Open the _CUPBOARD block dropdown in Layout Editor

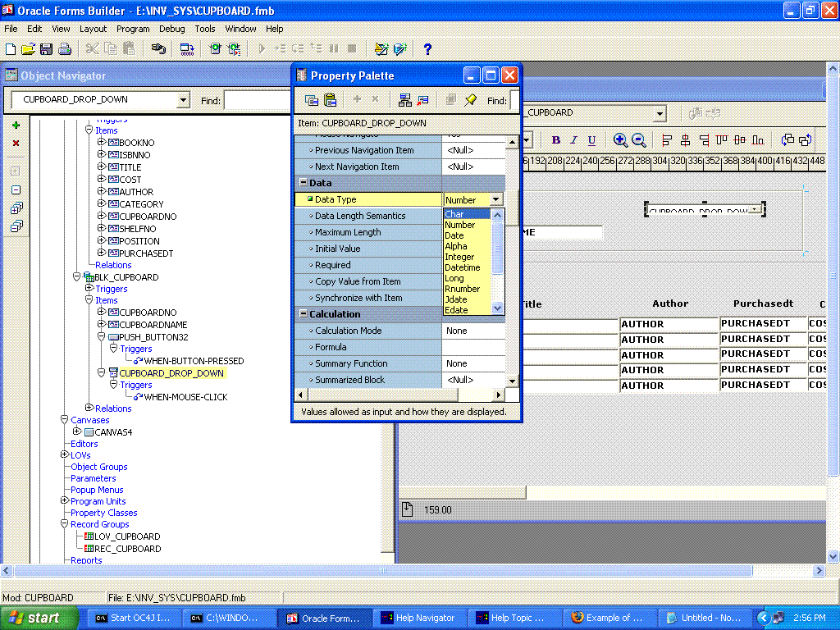click(x=660, y=113)
